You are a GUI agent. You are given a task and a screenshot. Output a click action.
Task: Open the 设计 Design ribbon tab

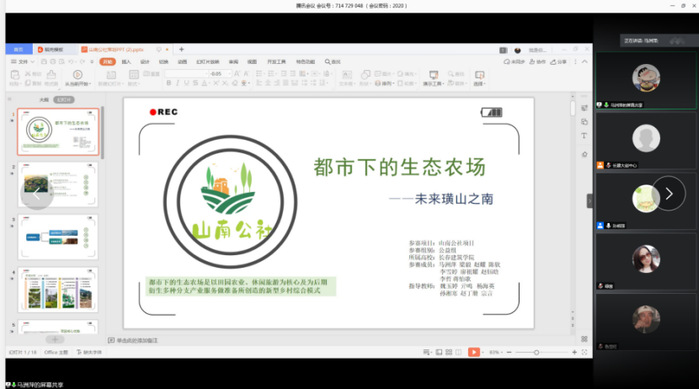click(x=145, y=62)
